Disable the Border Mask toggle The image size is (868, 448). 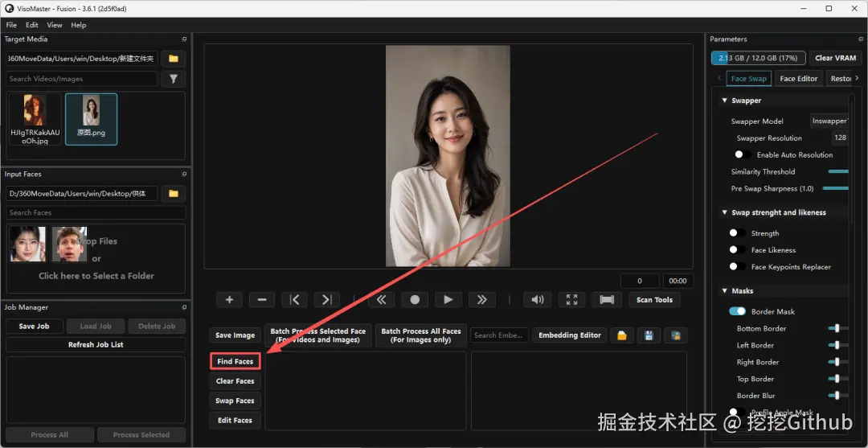[x=737, y=312]
